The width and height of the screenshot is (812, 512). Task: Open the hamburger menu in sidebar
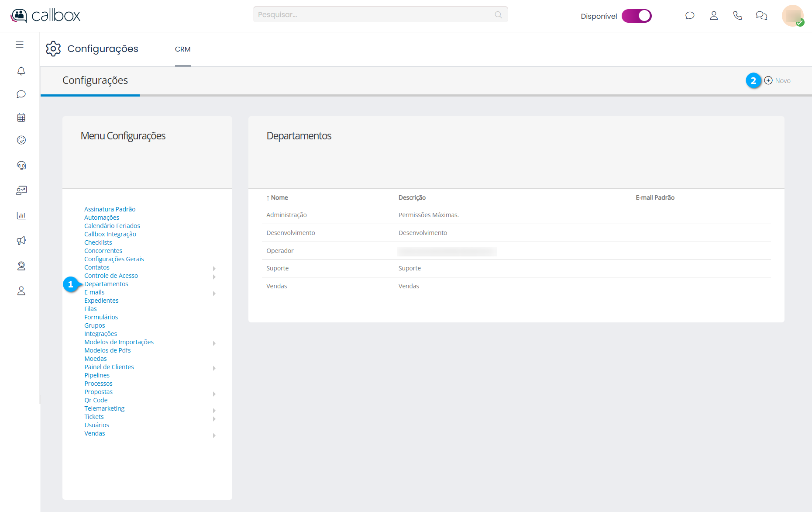(20, 45)
